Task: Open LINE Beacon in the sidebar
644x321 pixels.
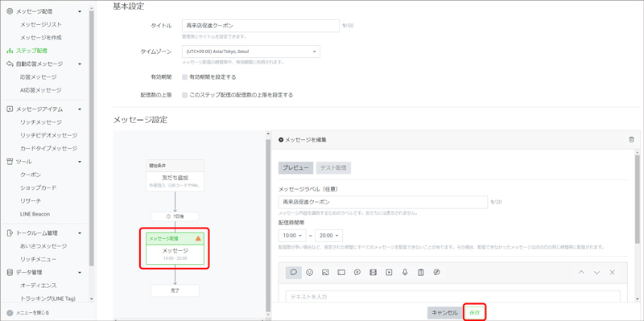Action: (35, 214)
